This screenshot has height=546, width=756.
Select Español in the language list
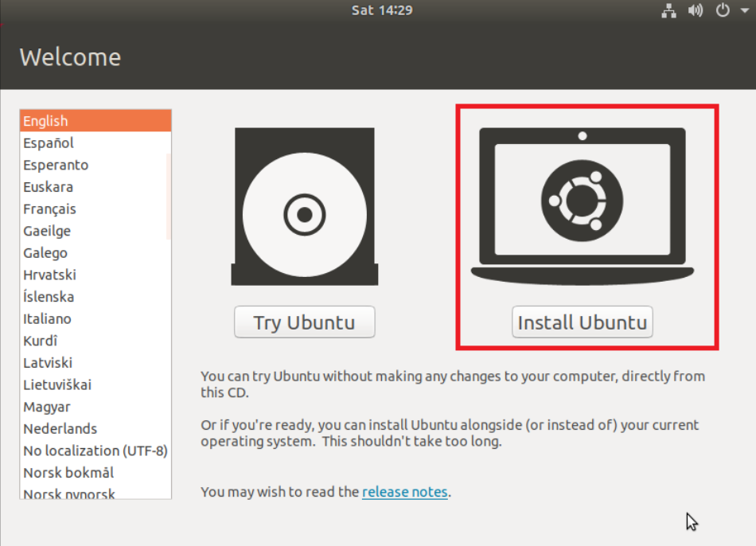pyautogui.click(x=95, y=142)
